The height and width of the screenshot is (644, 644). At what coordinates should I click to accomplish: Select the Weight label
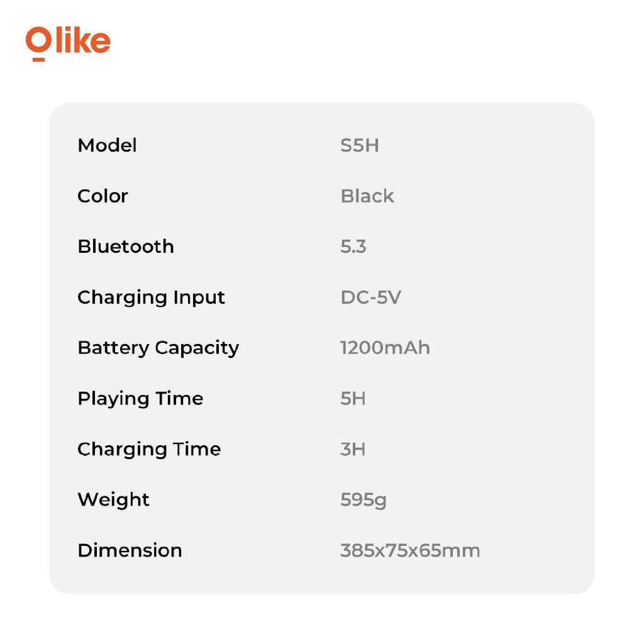(113, 500)
